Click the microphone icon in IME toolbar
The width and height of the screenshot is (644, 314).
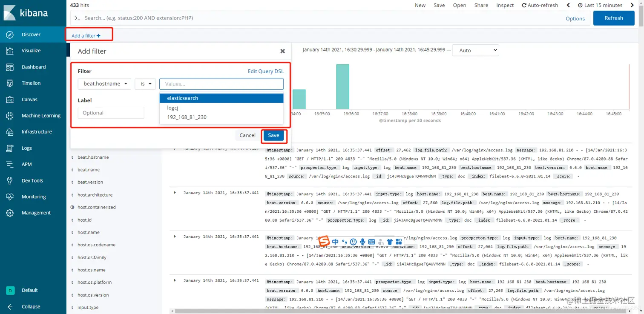click(x=362, y=242)
